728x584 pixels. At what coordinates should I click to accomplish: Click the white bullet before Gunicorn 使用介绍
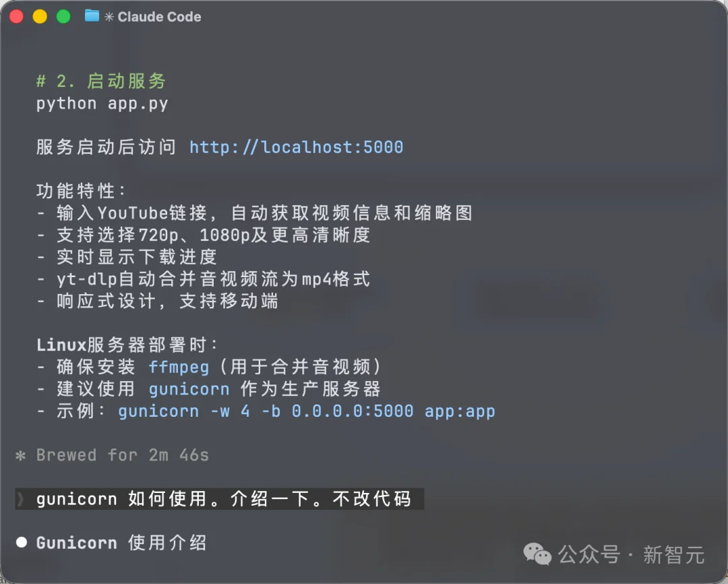click(22, 542)
